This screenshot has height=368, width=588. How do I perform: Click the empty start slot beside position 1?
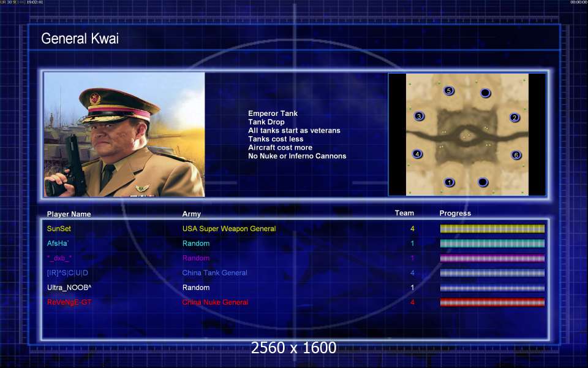[x=483, y=183]
